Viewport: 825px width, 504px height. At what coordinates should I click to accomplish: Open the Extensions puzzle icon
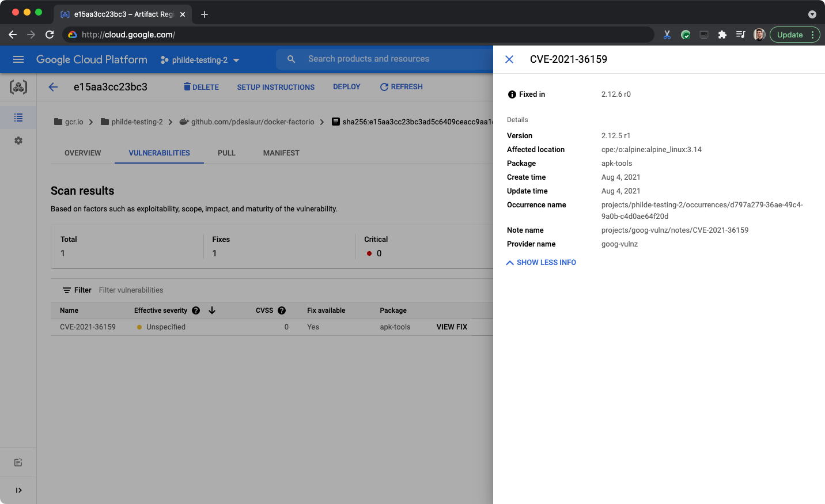point(722,35)
